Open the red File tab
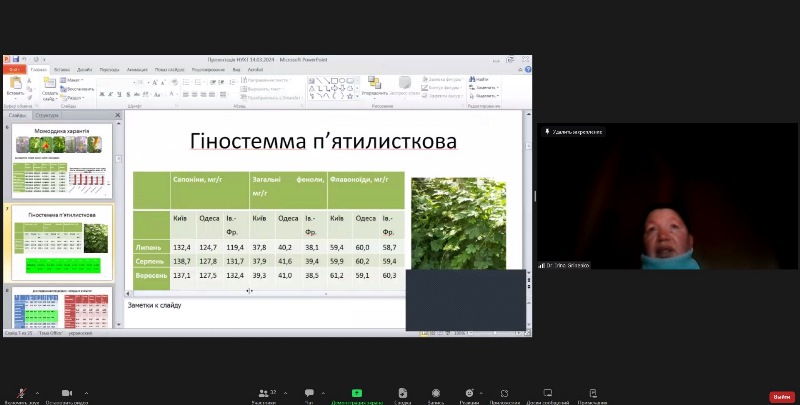 click(x=14, y=70)
